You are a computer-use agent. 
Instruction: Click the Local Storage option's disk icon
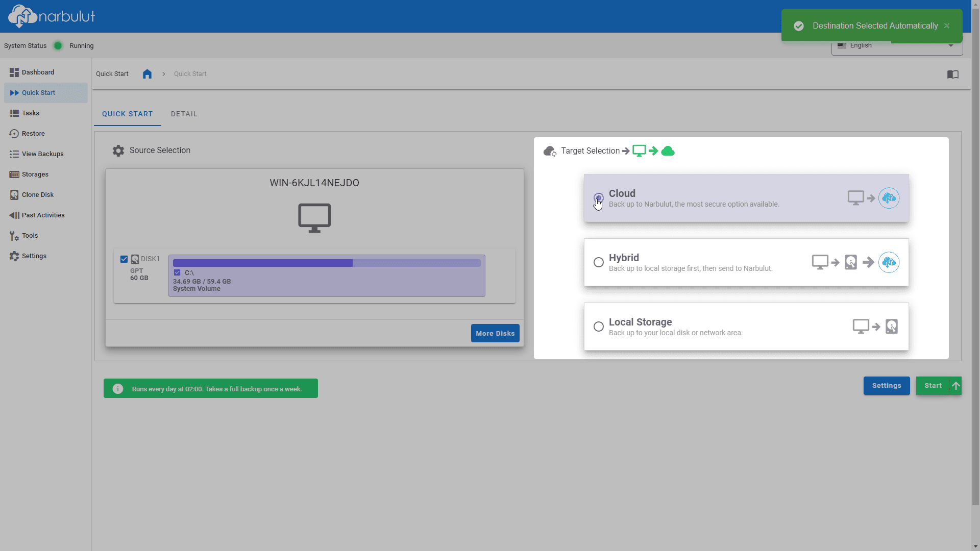click(892, 327)
